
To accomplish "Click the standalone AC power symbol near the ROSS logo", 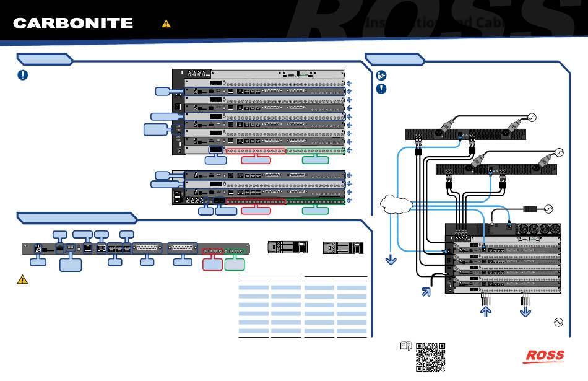I will coord(558,322).
